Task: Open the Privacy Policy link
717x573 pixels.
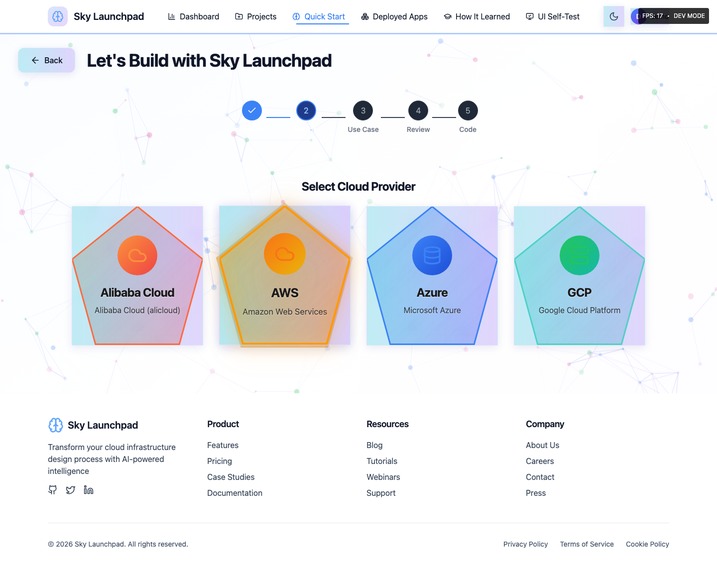Action: click(x=525, y=544)
